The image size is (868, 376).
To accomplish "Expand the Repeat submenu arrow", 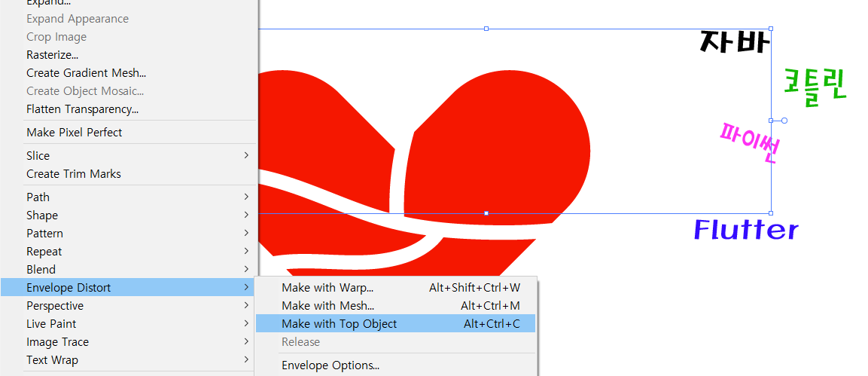I will point(246,252).
